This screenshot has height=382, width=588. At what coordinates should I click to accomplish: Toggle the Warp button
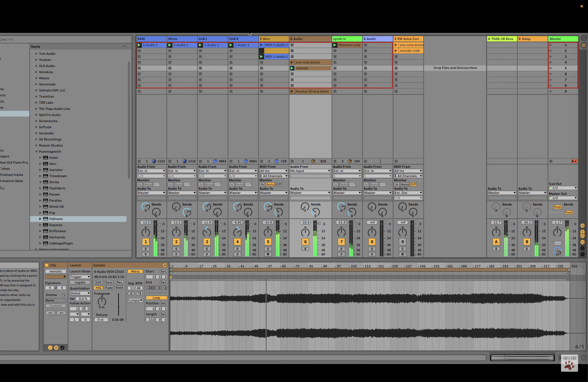tap(135, 271)
